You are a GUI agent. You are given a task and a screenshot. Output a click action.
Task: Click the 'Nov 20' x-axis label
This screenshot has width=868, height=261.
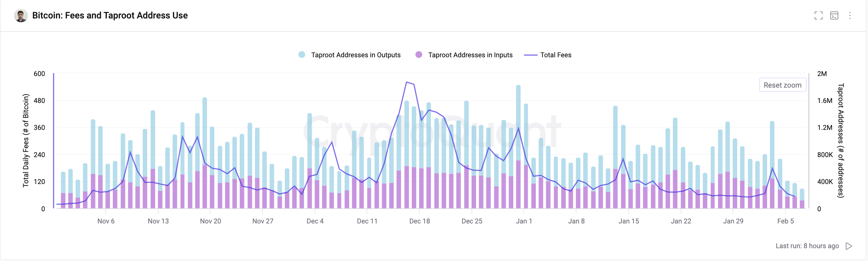point(210,221)
